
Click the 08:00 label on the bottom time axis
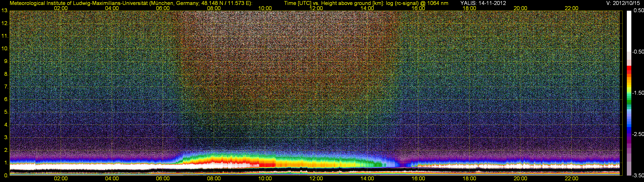214,179
